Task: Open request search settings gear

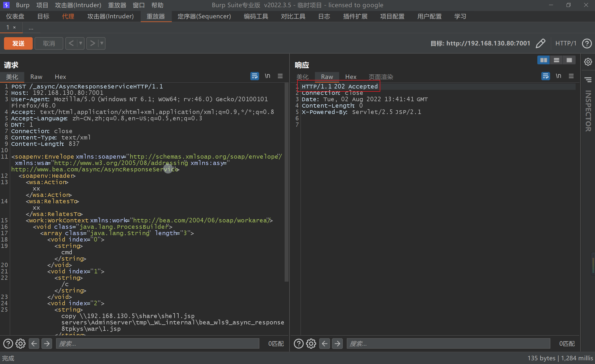Action: click(x=20, y=344)
